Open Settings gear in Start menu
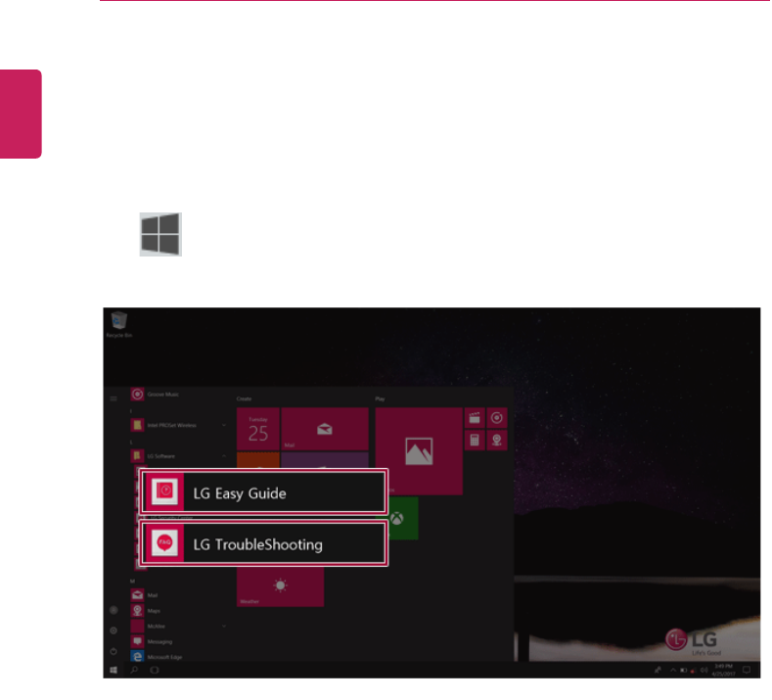772x700 pixels. click(114, 630)
